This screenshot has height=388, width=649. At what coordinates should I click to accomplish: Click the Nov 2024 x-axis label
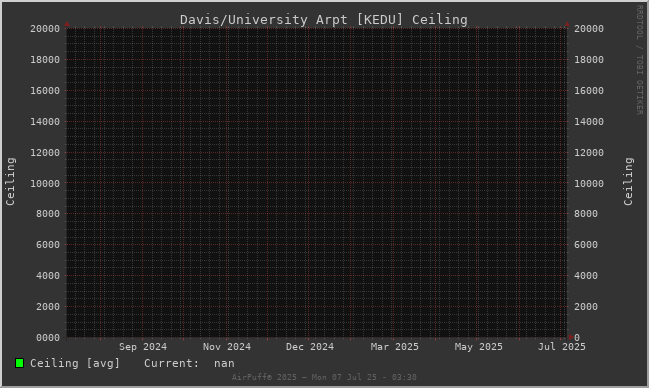pyautogui.click(x=227, y=347)
